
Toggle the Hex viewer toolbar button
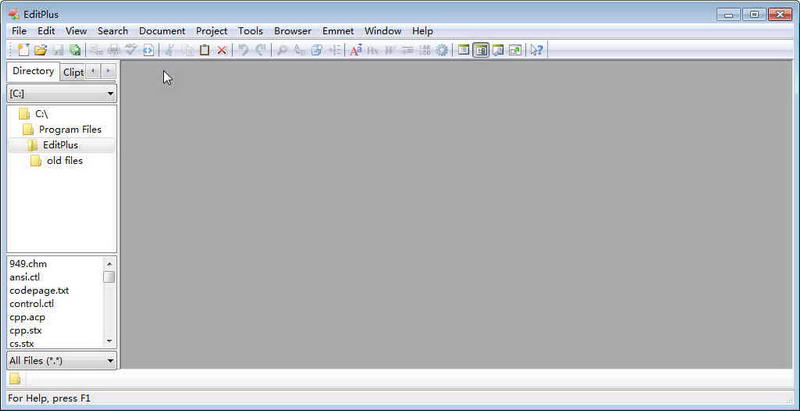373,50
